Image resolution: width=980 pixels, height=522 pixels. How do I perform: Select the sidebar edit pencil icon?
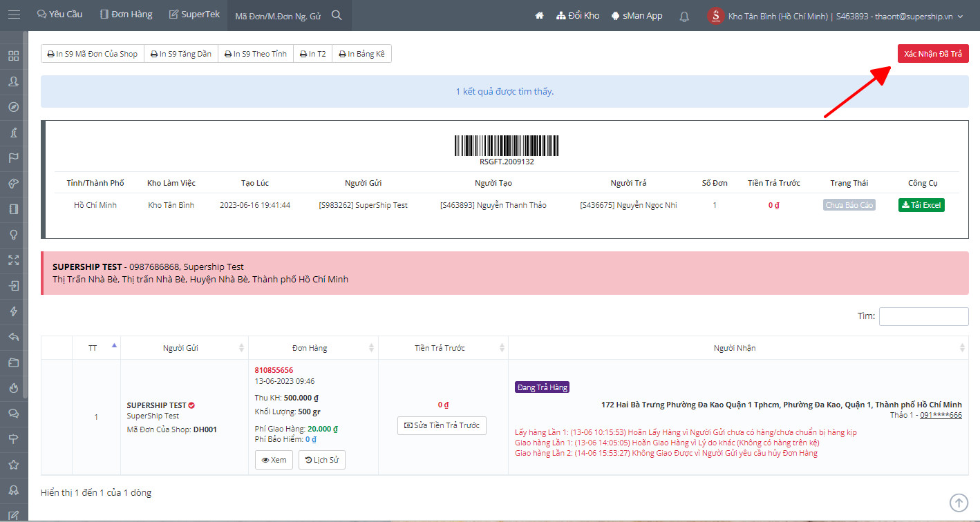pos(13,515)
